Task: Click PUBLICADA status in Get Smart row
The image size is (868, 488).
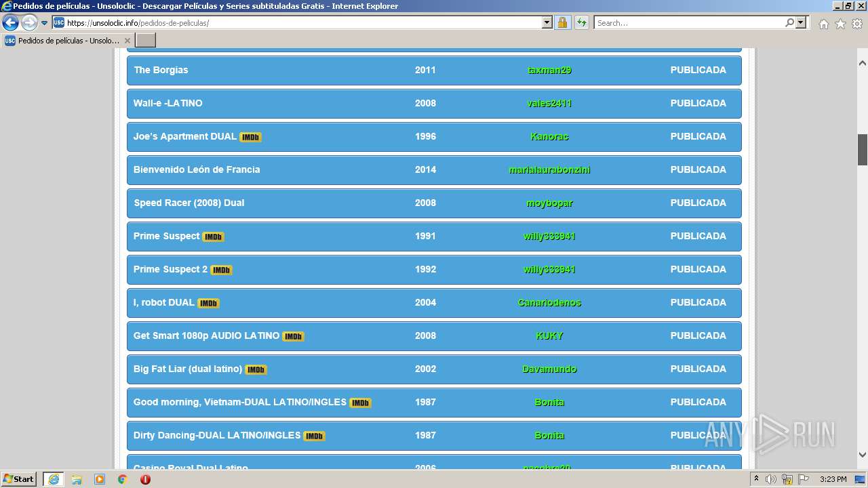Action: click(698, 335)
